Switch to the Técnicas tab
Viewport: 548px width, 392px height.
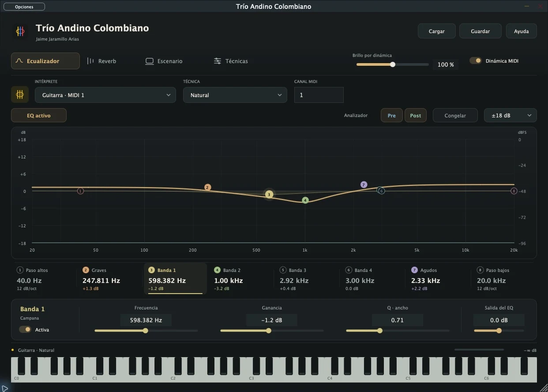(231, 61)
